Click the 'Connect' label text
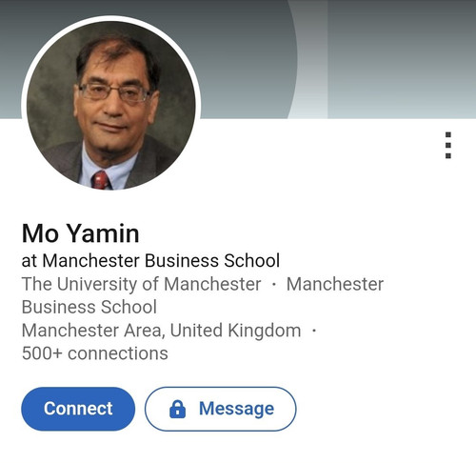This screenshot has width=476, height=463. coord(78,409)
